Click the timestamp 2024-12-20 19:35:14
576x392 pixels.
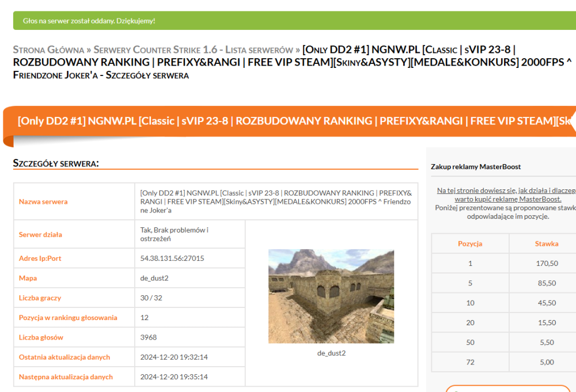[174, 377]
